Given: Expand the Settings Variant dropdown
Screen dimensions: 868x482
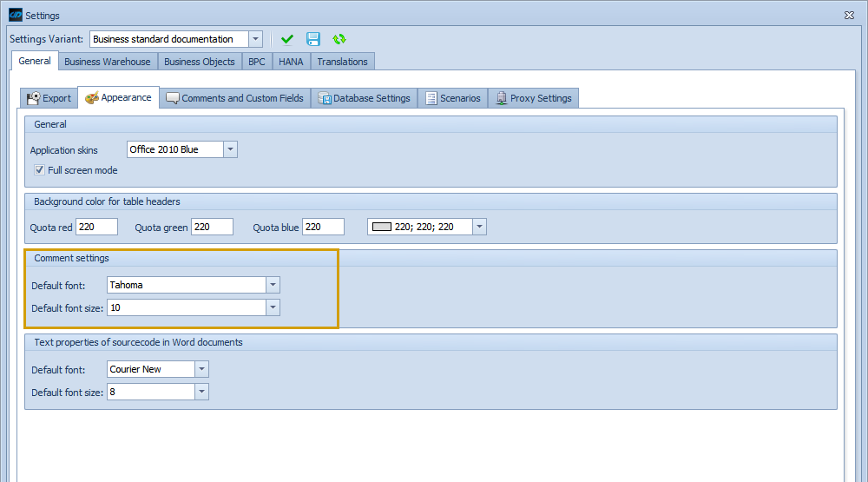Looking at the screenshot, I should pos(255,39).
